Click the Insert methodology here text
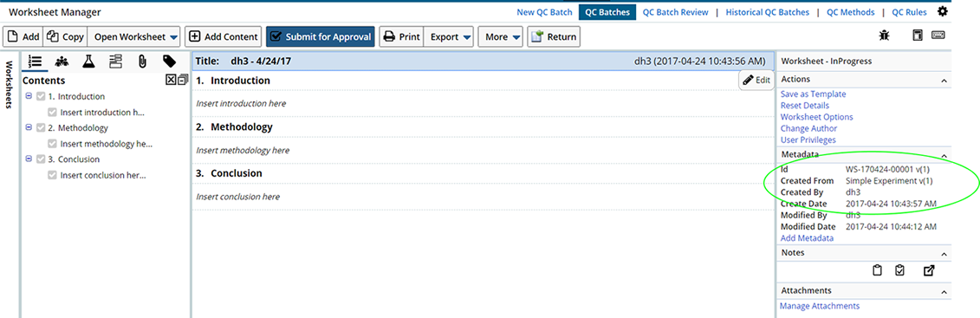This screenshot has width=980, height=318. click(x=243, y=151)
